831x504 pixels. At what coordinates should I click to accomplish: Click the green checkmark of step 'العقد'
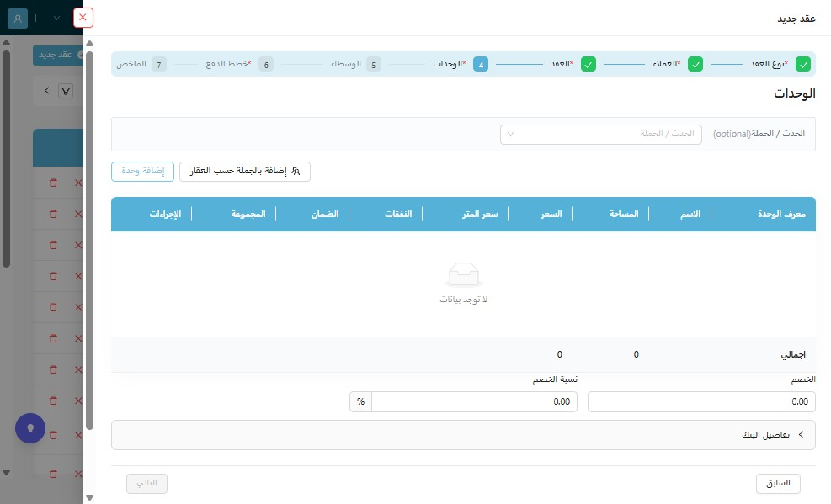pos(589,65)
